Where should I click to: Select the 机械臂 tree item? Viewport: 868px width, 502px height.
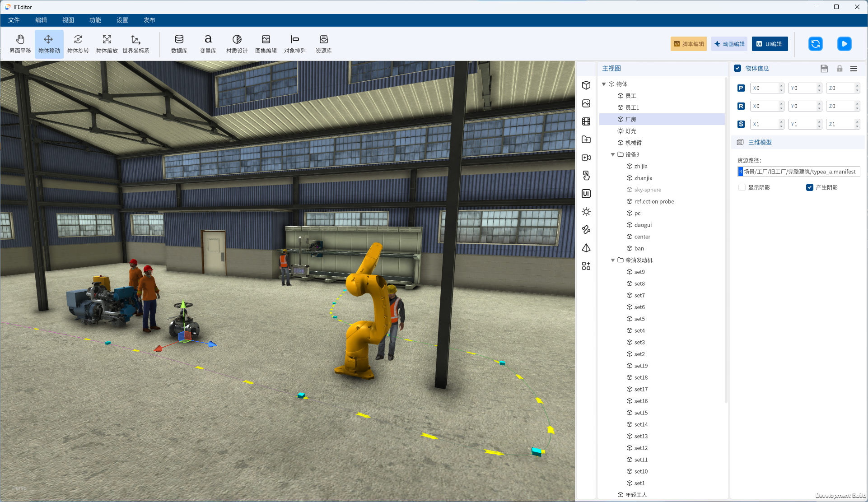(662, 143)
